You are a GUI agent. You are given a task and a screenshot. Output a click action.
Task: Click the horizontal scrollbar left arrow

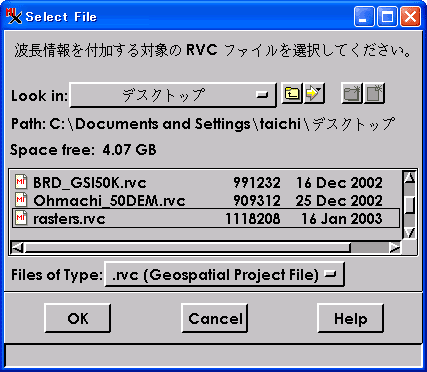[x=17, y=248]
